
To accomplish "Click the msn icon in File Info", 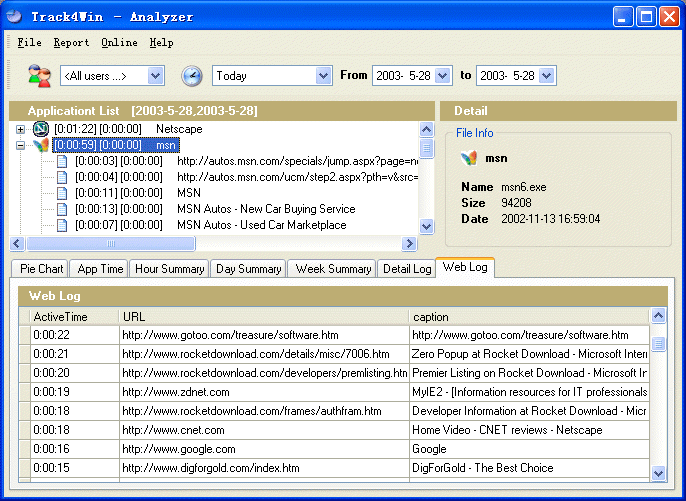I will [x=469, y=158].
